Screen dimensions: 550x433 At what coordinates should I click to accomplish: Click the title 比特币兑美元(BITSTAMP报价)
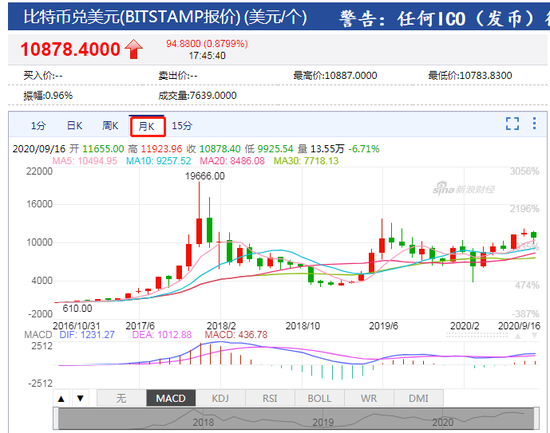[132, 17]
